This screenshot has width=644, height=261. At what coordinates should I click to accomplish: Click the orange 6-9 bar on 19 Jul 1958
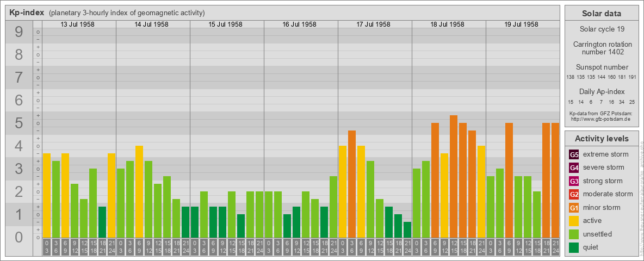[509, 180]
